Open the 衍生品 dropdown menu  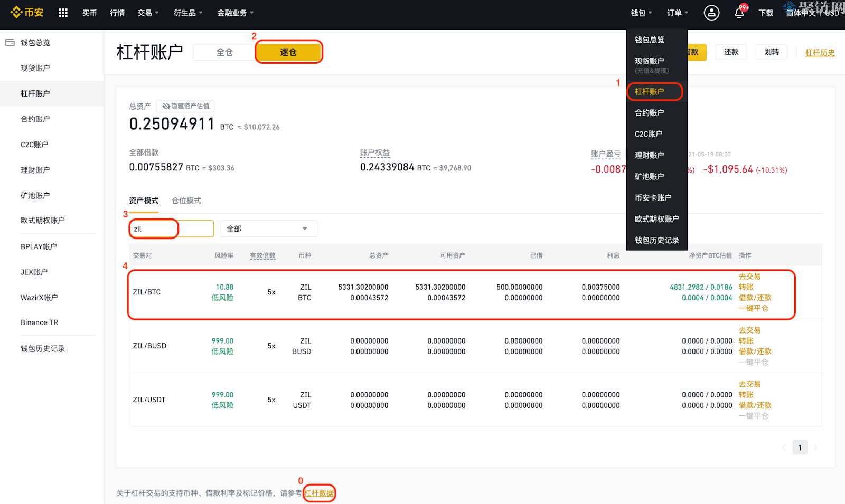(x=187, y=13)
